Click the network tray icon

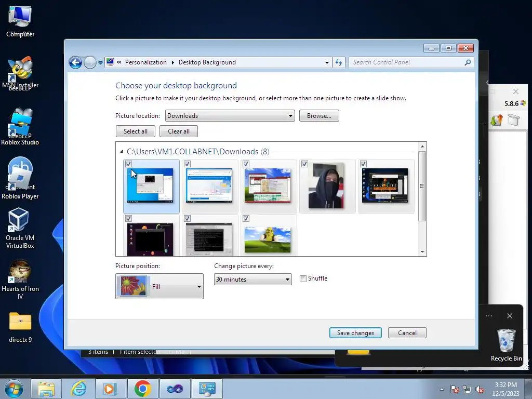467,389
